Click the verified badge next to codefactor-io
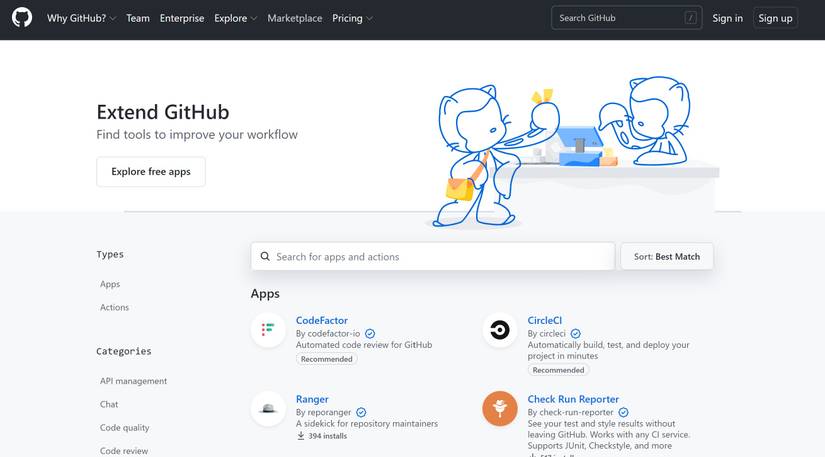The image size is (825, 457). [x=370, y=333]
